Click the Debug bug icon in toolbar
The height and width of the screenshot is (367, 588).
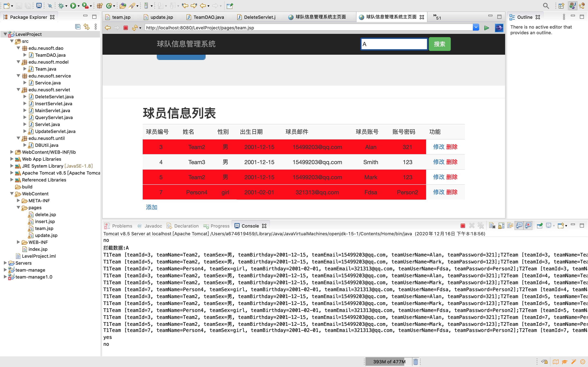[61, 6]
